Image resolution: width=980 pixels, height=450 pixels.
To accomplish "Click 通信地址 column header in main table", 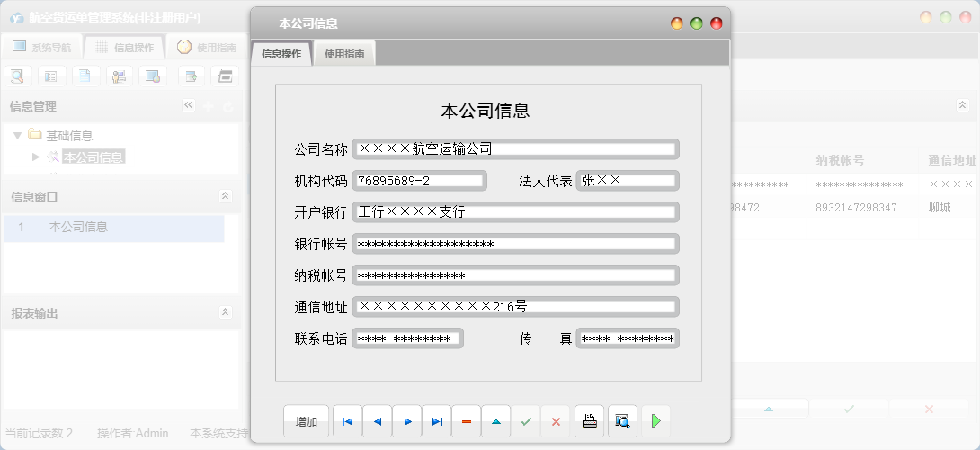I will pyautogui.click(x=952, y=161).
